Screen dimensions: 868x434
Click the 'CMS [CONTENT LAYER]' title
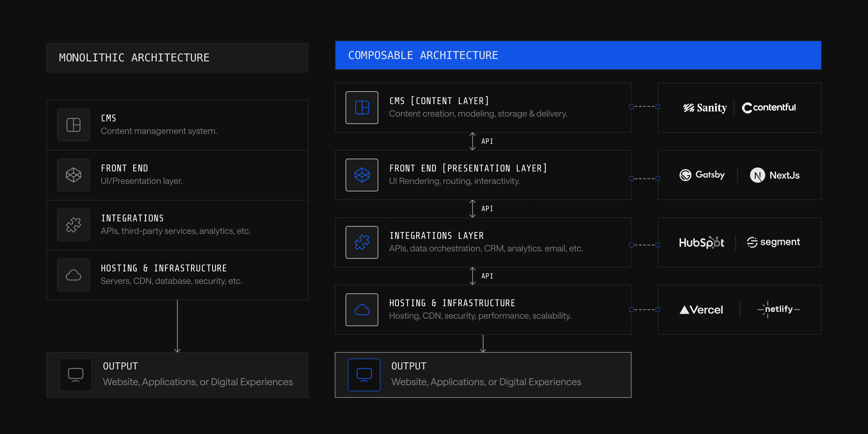(x=439, y=101)
